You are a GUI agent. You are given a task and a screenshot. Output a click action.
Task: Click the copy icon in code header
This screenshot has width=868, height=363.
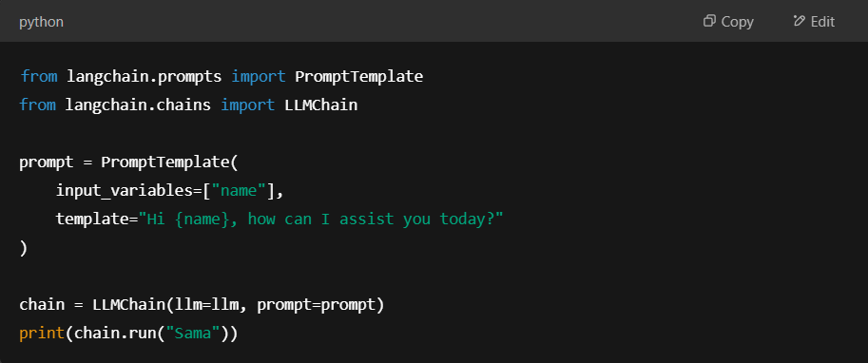pyautogui.click(x=709, y=22)
